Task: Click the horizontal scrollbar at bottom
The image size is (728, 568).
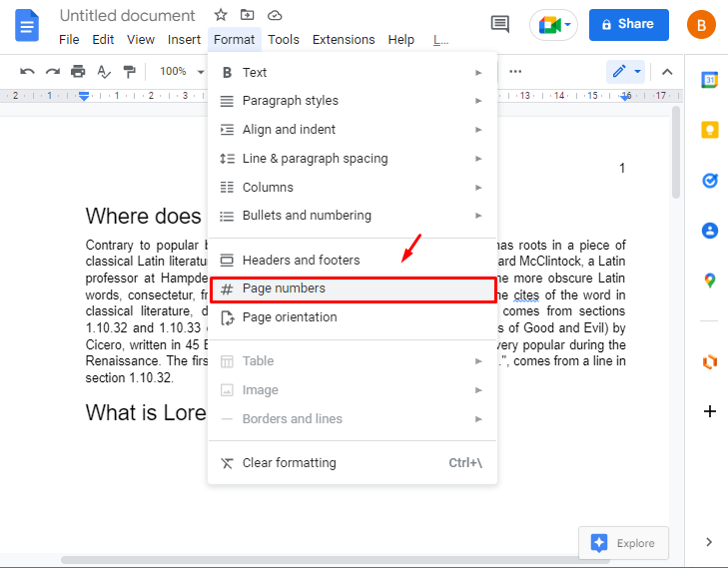Action: pyautogui.click(x=336, y=560)
